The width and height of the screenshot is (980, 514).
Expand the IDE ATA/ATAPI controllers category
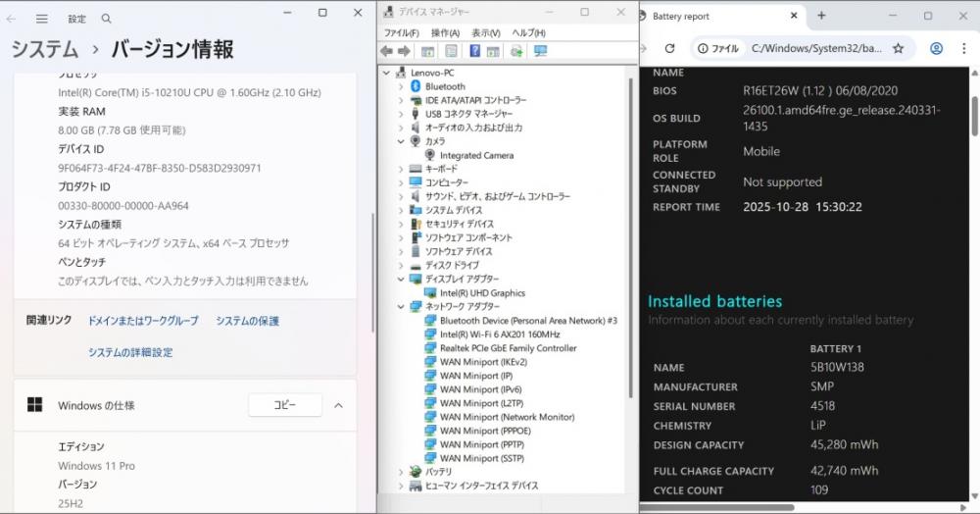pos(401,100)
